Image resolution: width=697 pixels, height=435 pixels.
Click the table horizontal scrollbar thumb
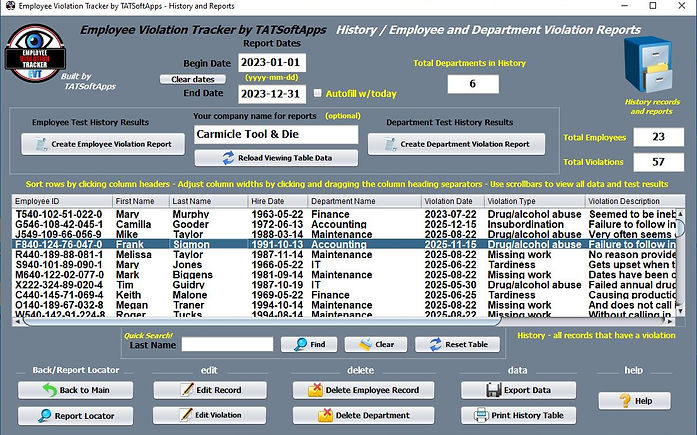[x=262, y=321]
